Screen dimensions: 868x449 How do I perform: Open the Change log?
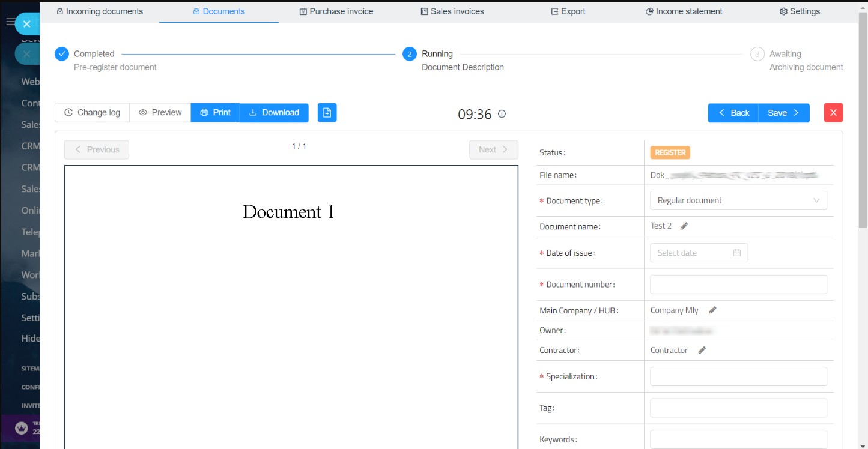[92, 113]
